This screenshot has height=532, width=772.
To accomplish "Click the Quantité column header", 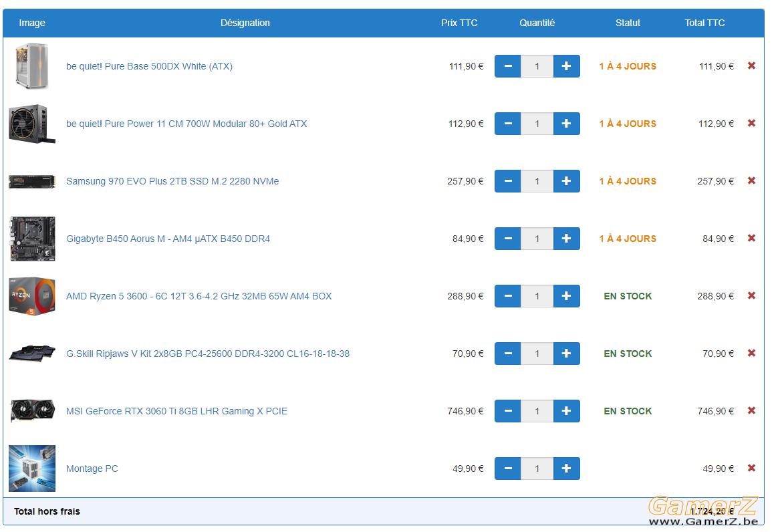I will click(537, 23).
